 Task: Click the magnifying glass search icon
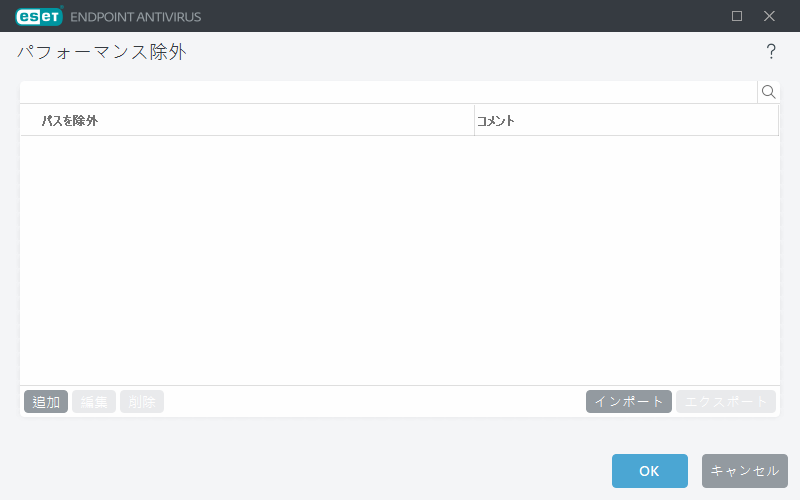769,92
